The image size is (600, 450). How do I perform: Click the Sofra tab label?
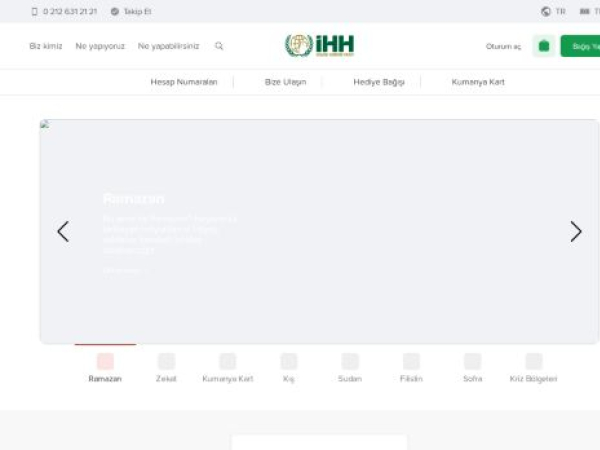[473, 378]
